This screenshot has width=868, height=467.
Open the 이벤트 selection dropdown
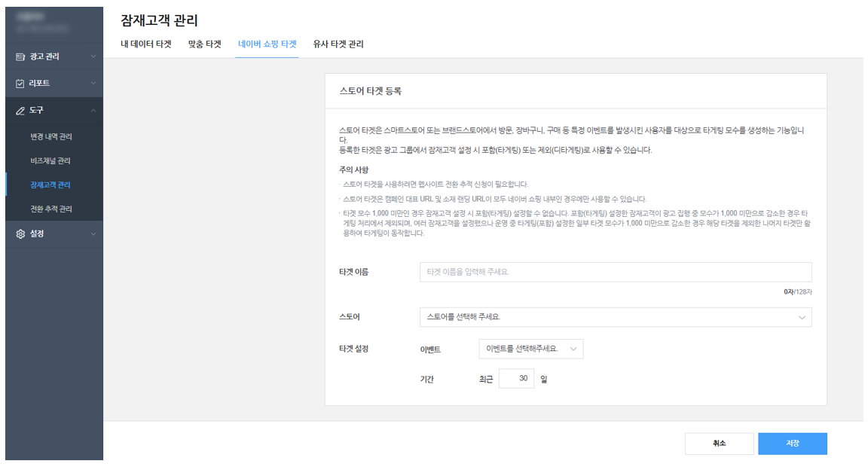[x=530, y=349]
